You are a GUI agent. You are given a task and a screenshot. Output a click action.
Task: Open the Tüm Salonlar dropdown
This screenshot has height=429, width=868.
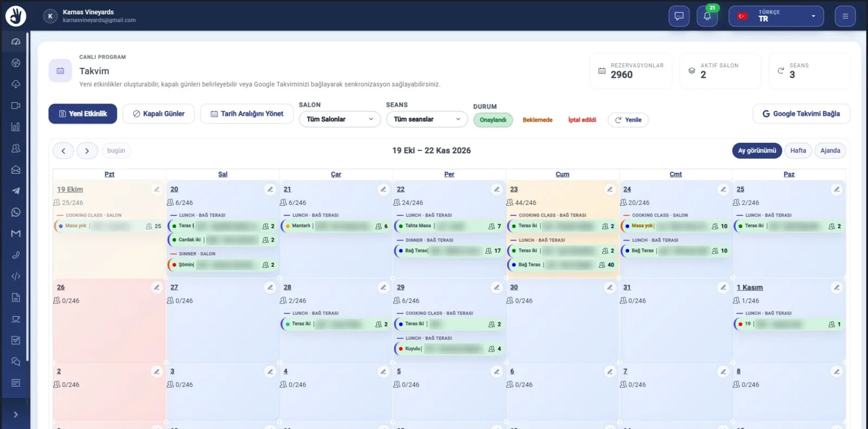pos(340,119)
